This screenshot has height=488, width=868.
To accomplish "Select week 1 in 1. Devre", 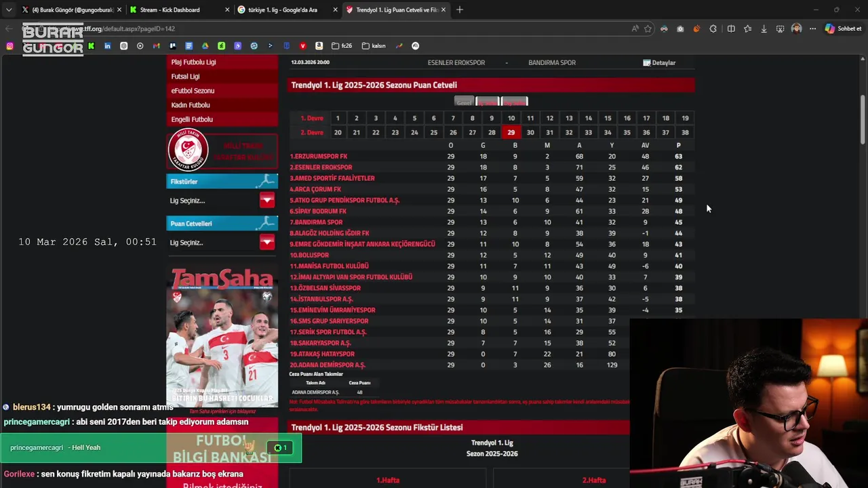I will point(338,118).
